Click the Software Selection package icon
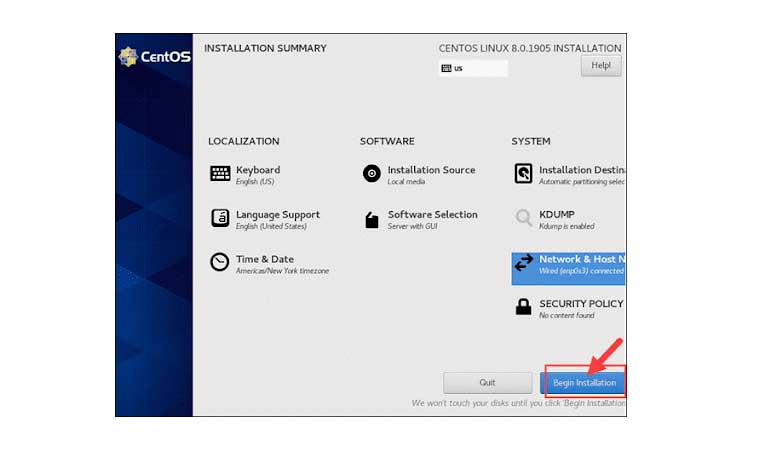This screenshot has width=768, height=450. click(x=372, y=220)
